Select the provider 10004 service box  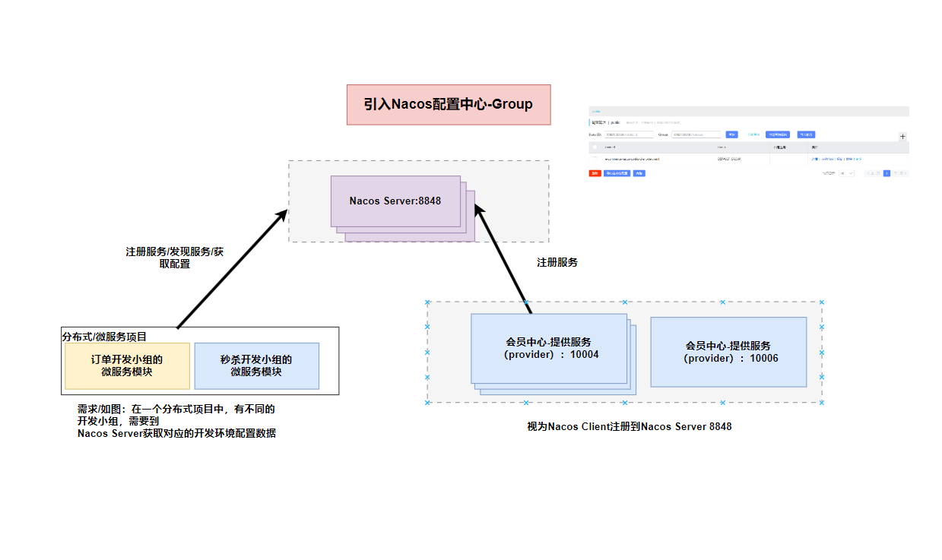[549, 348]
